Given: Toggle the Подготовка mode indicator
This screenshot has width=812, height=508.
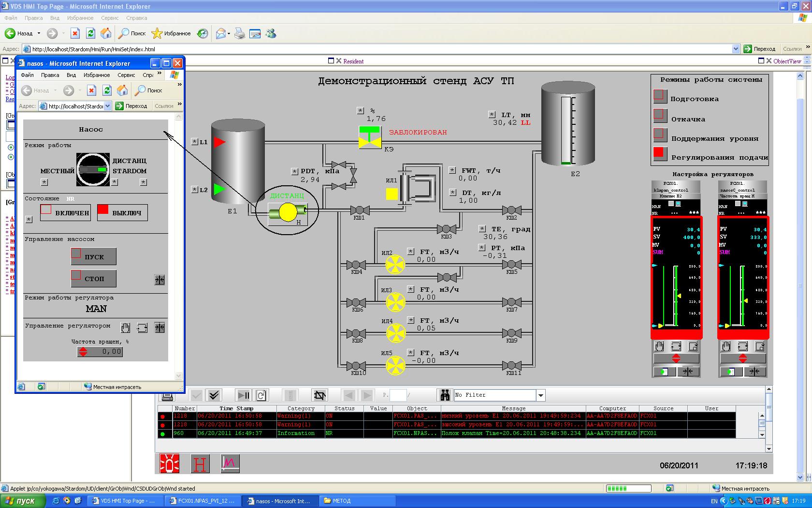Looking at the screenshot, I should click(660, 96).
